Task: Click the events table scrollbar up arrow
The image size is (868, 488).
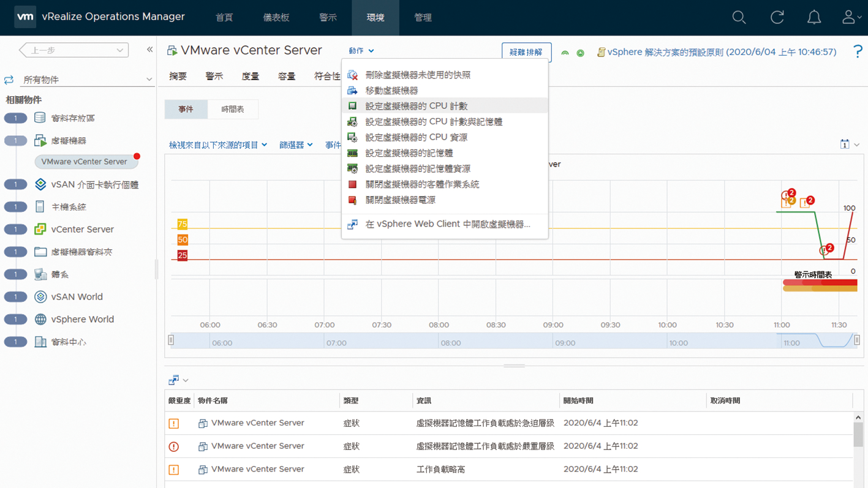Action: click(858, 417)
